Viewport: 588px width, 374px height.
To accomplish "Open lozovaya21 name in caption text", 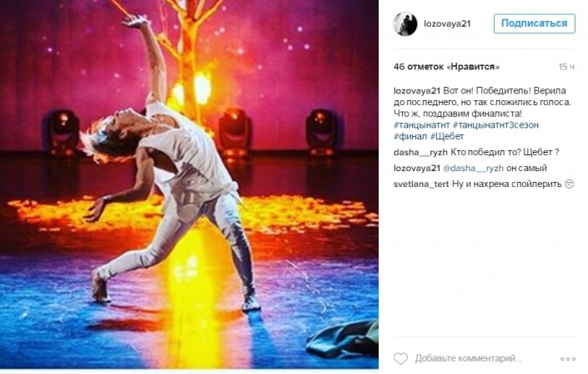I will tap(417, 90).
